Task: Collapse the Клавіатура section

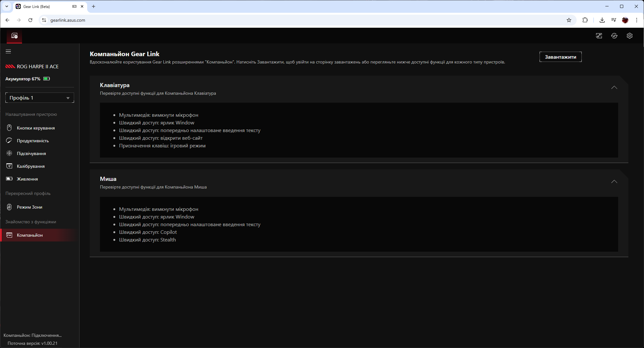Action: point(614,87)
